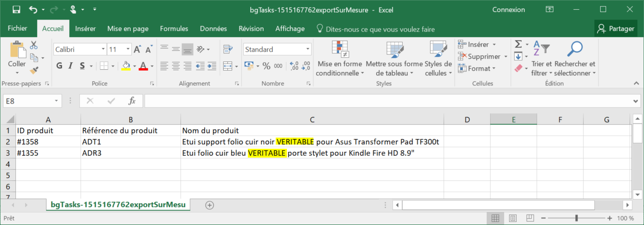This screenshot has height=225, width=644.
Task: Decrease indent
Action: [x=200, y=66]
